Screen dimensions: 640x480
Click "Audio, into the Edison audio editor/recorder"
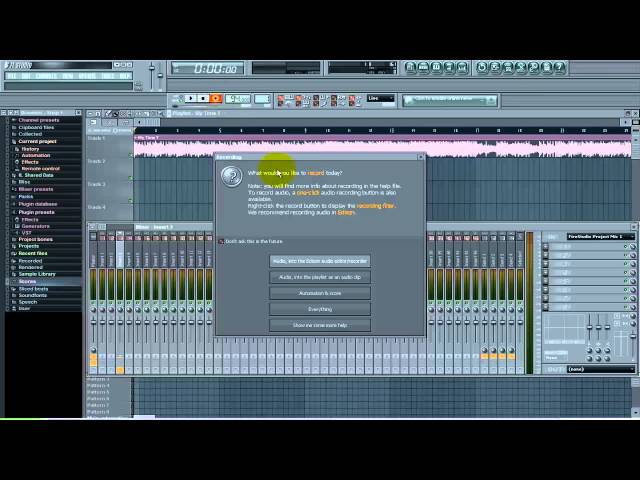[x=320, y=261]
